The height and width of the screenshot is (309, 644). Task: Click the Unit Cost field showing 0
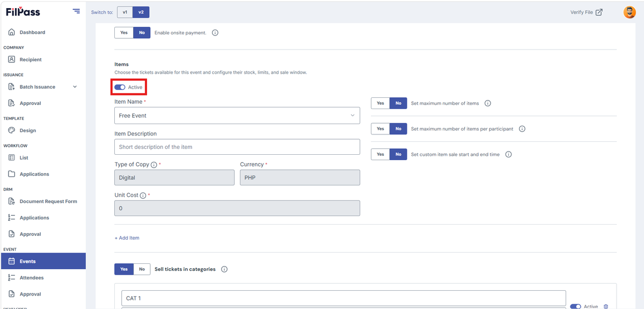click(237, 208)
